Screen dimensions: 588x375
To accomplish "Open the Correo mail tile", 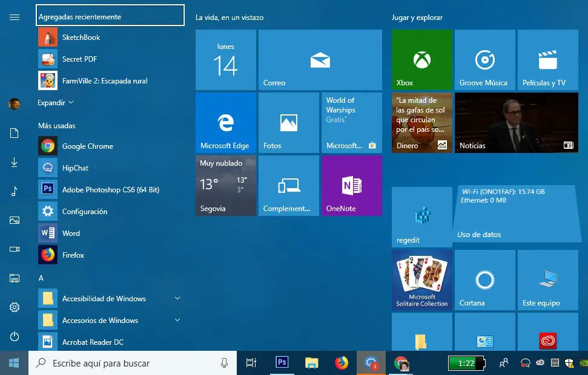I will point(320,60).
